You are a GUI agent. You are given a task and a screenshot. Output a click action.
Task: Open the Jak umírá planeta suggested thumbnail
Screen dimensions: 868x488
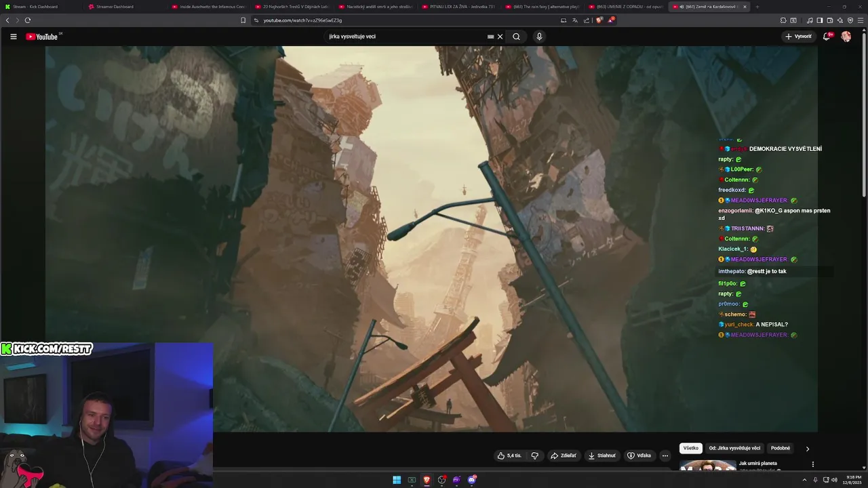(708, 465)
